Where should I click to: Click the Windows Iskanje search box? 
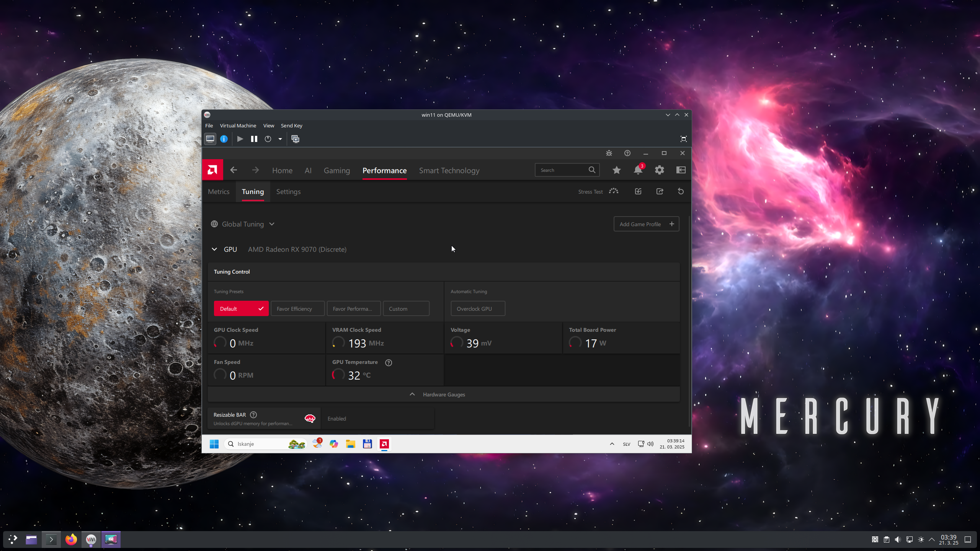266,444
